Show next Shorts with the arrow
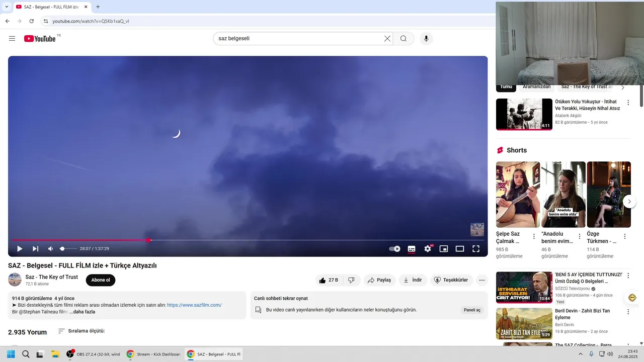 (629, 202)
